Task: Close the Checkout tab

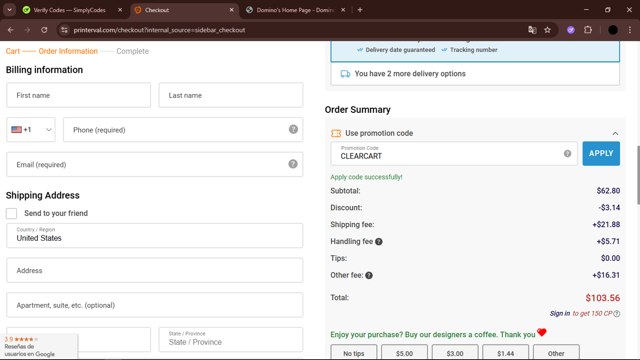Action: (231, 10)
